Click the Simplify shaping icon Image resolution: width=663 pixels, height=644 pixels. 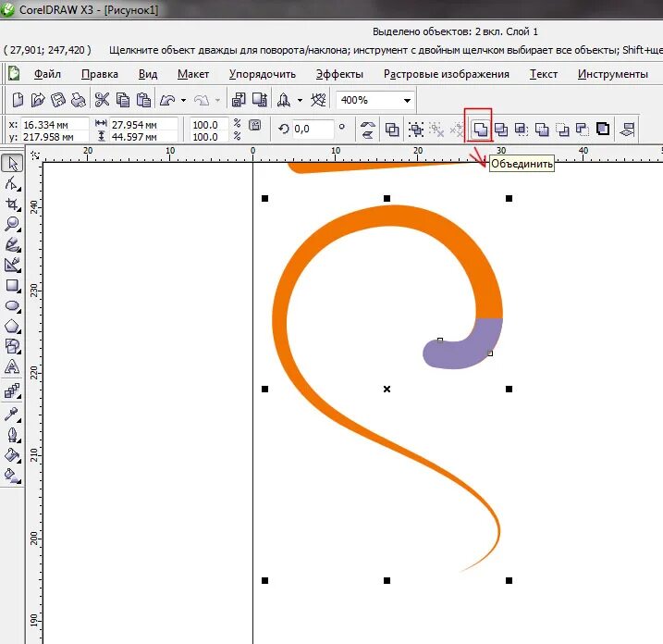[542, 129]
